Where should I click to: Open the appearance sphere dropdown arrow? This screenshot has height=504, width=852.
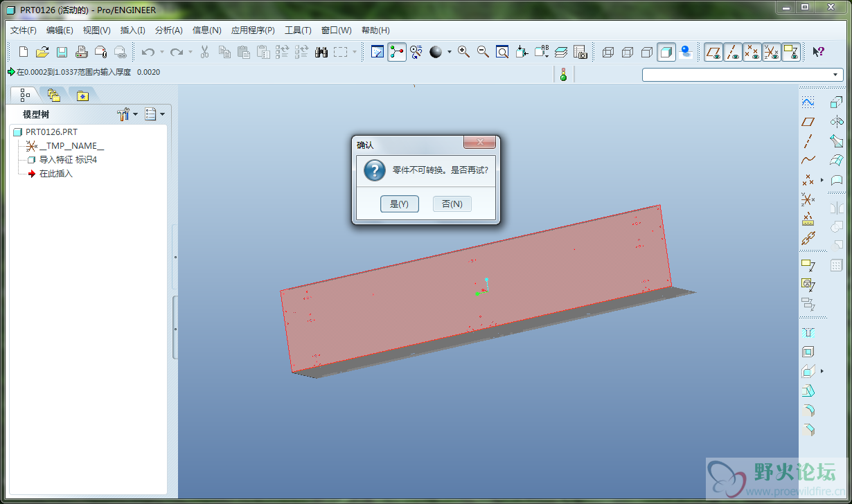(449, 52)
